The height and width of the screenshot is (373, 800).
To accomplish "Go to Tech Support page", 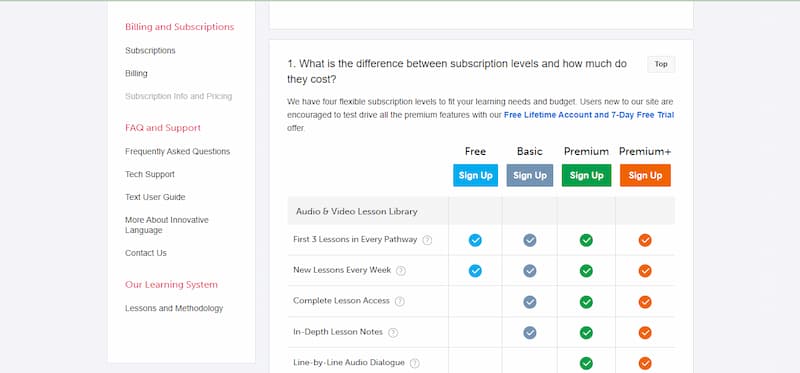I will click(150, 175).
